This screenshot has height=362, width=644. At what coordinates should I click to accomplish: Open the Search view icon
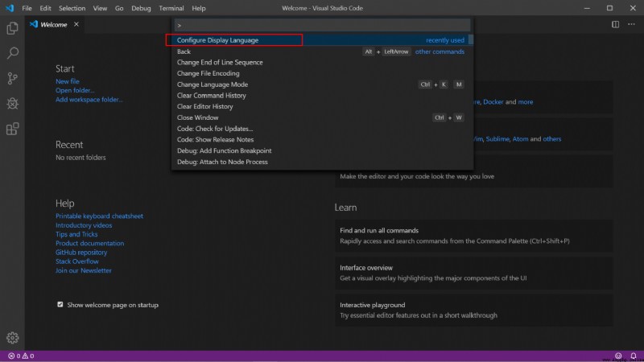[12, 53]
